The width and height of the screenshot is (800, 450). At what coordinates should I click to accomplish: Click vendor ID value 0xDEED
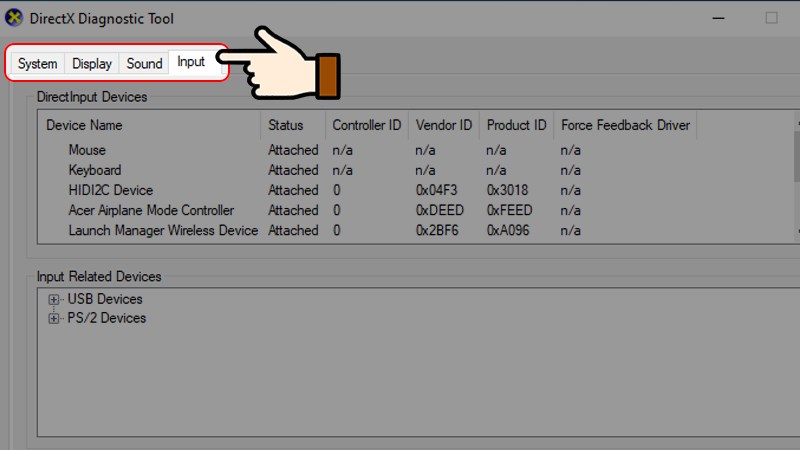click(440, 210)
